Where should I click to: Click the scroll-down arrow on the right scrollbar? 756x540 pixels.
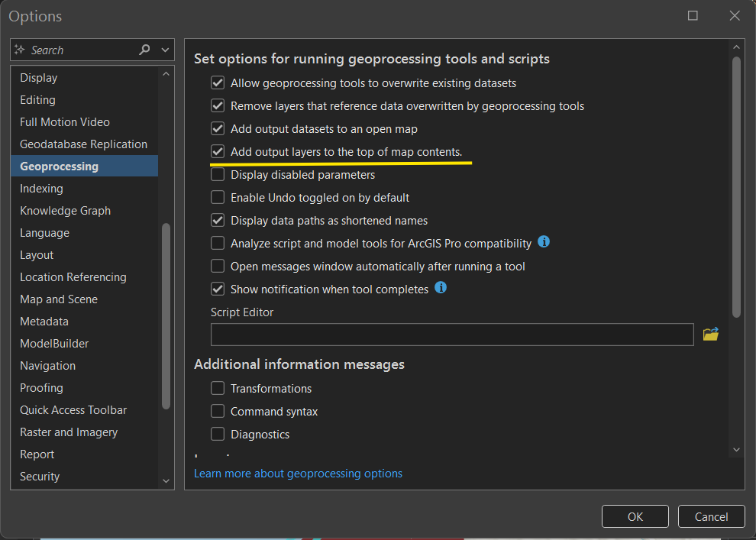(x=737, y=449)
